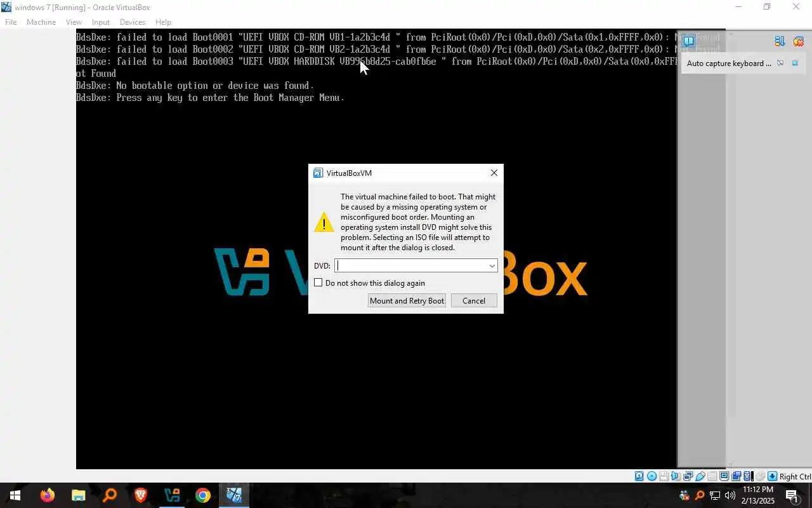Viewport: 812px width, 508px height.
Task: Click the network adapter status indicator
Action: click(x=688, y=476)
